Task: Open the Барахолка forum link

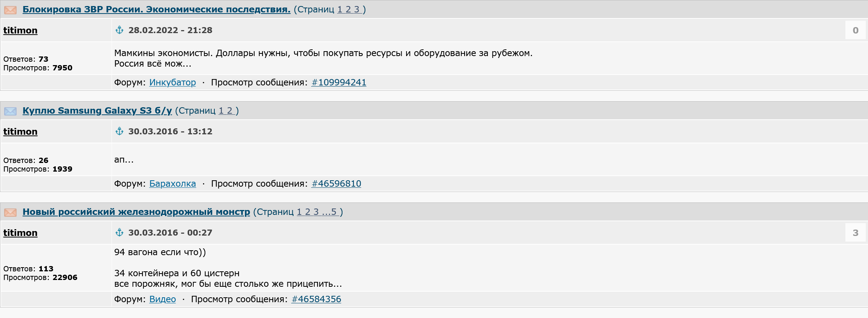Action: (173, 184)
